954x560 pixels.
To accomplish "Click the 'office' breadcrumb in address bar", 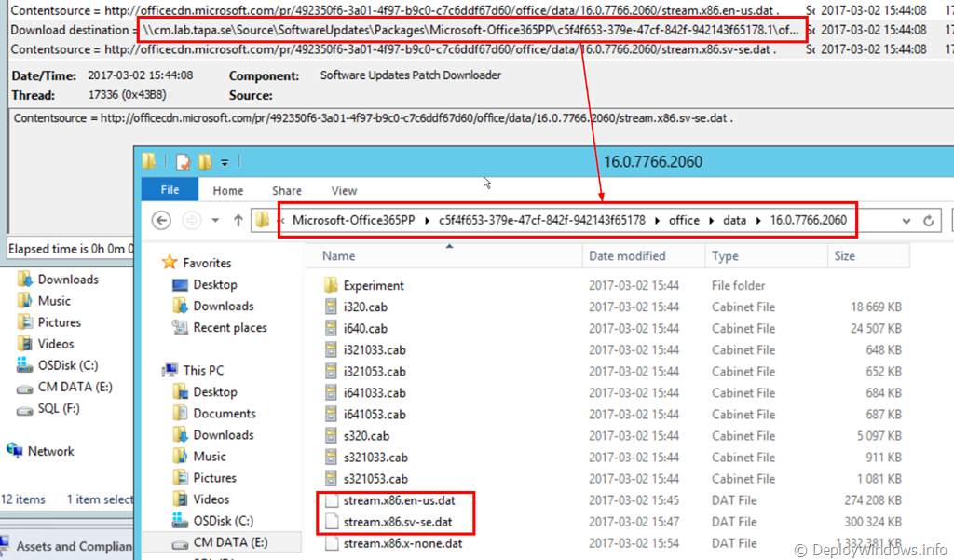I will [684, 221].
